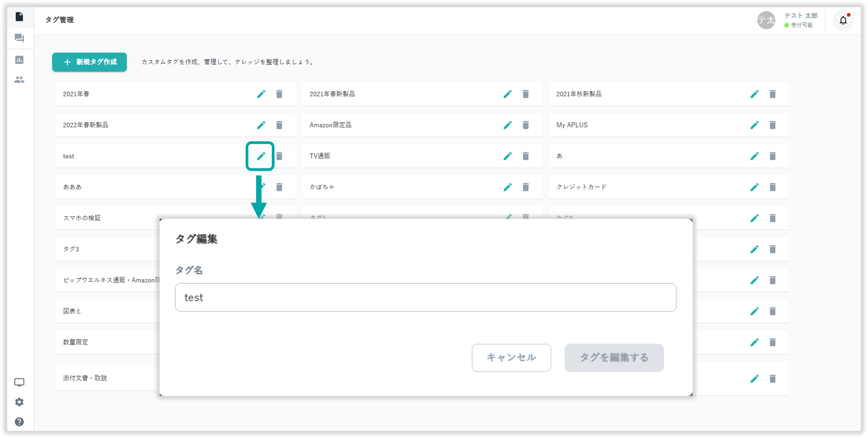Delete the My APLUS tag

772,125
